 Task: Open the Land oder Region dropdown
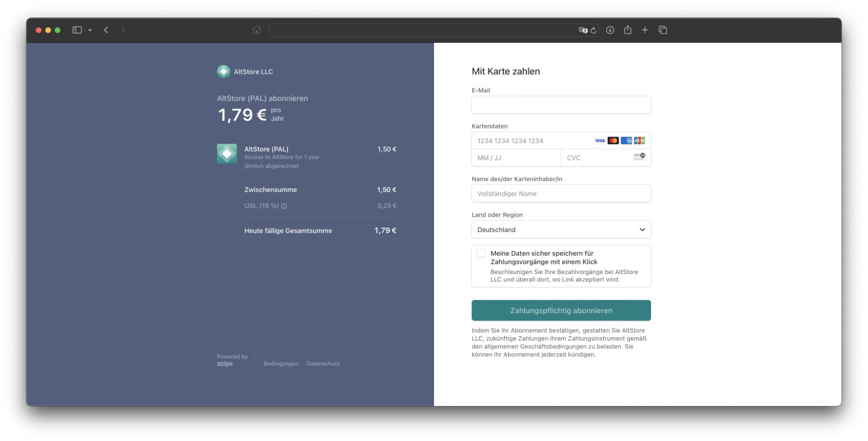point(561,230)
